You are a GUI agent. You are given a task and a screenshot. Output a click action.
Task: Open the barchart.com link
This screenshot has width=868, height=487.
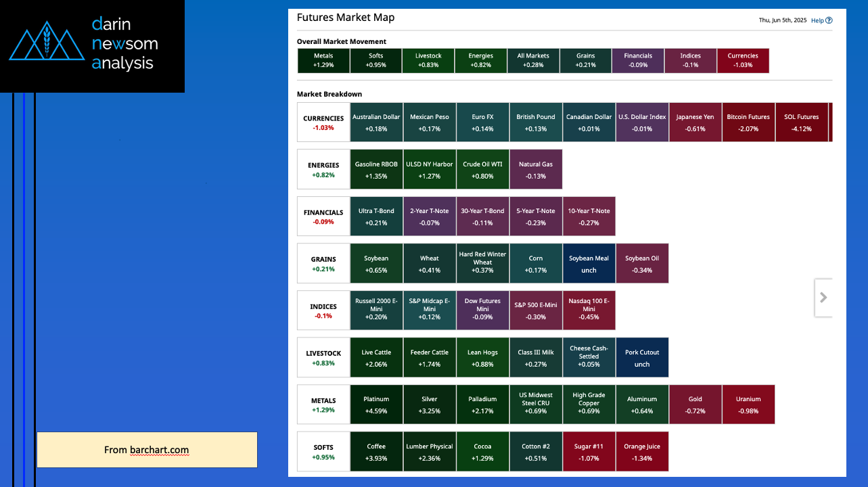point(159,450)
